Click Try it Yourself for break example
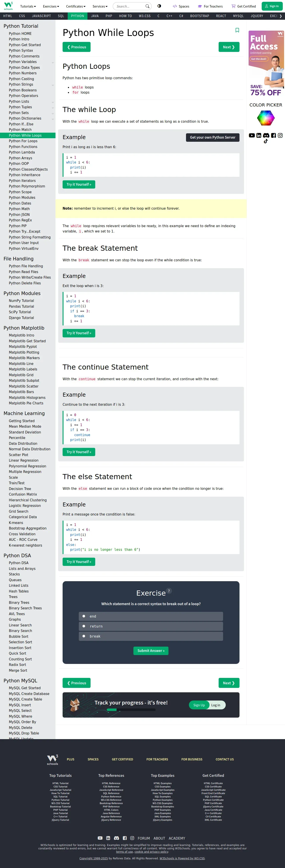Image resolution: width=285 pixels, height=868 pixels. click(79, 333)
